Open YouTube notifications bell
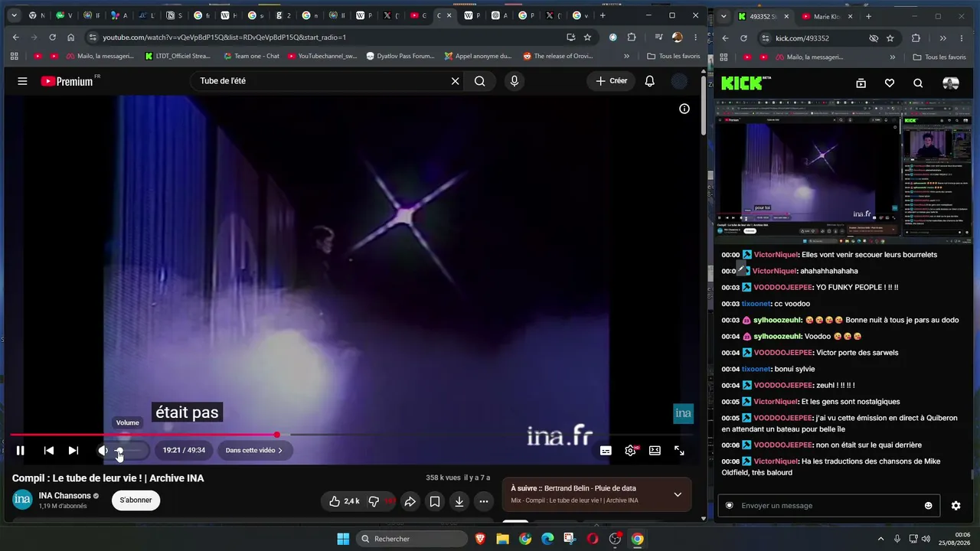980x551 pixels. click(x=649, y=81)
